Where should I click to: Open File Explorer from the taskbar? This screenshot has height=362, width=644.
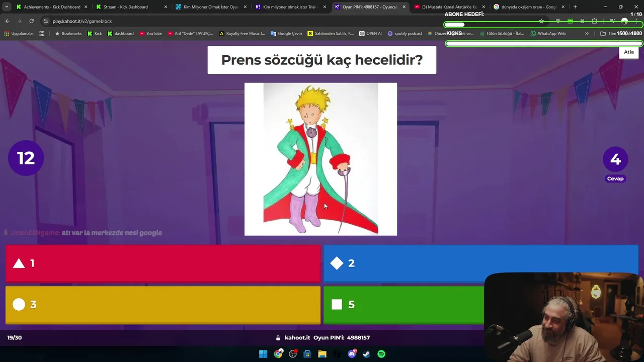coord(322,354)
